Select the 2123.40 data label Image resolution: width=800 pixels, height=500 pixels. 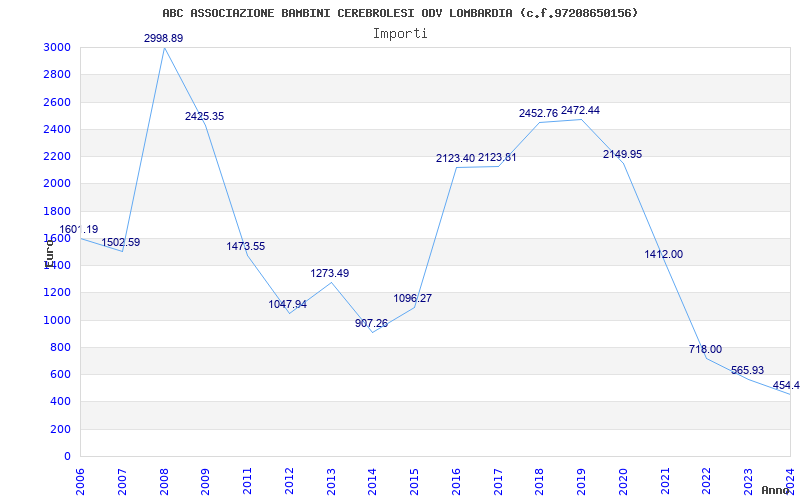455,159
